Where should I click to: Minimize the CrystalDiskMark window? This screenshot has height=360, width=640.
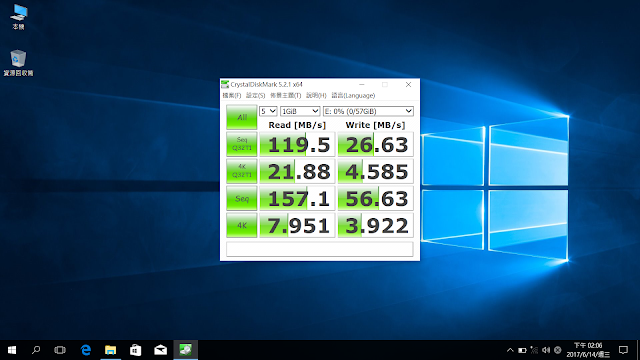click(x=362, y=84)
